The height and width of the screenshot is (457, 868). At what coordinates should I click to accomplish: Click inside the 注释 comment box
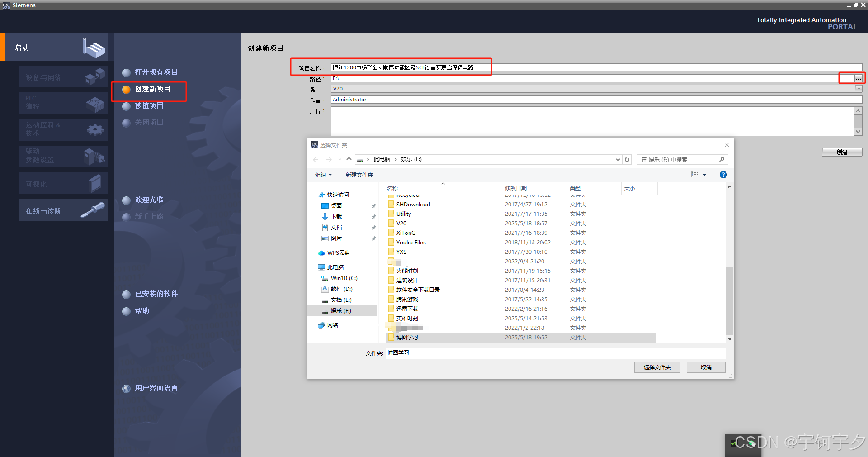pyautogui.click(x=592, y=121)
